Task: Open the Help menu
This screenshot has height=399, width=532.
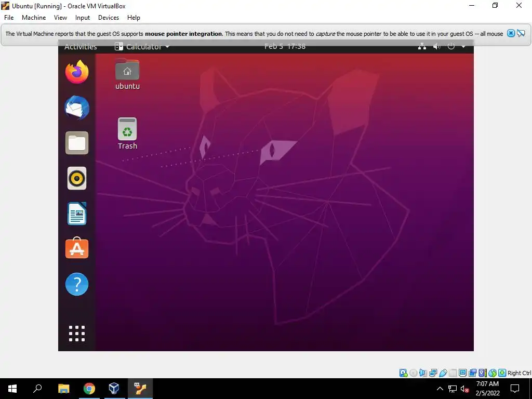Action: coord(134,18)
